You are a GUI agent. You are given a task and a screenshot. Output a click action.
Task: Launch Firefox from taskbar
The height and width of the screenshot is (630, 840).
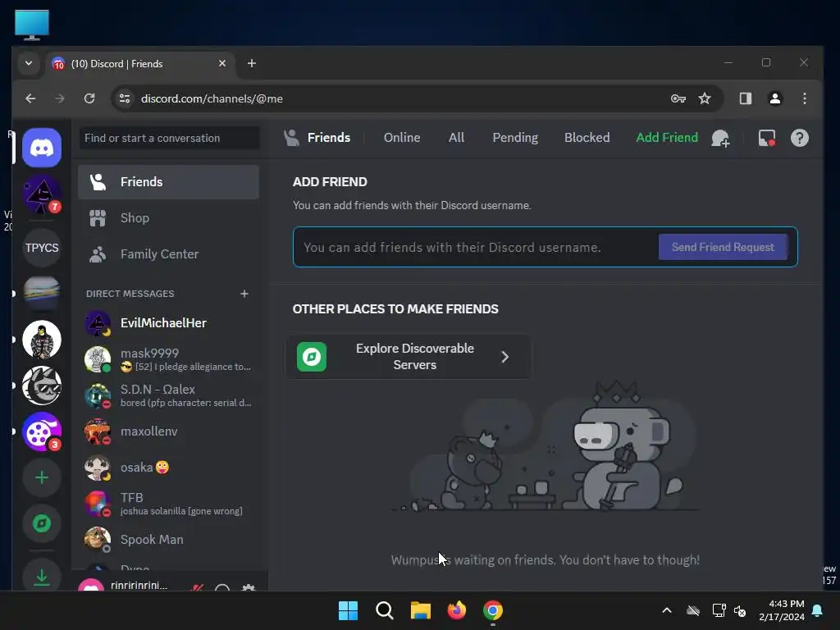pyautogui.click(x=456, y=610)
